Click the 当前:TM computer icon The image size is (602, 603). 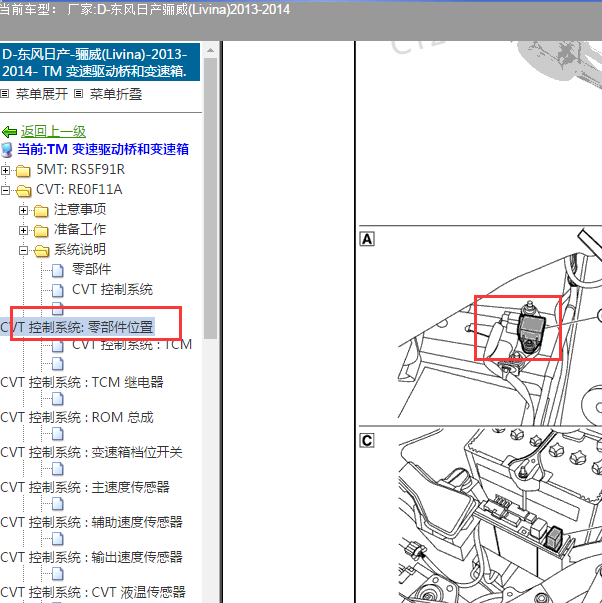8,150
